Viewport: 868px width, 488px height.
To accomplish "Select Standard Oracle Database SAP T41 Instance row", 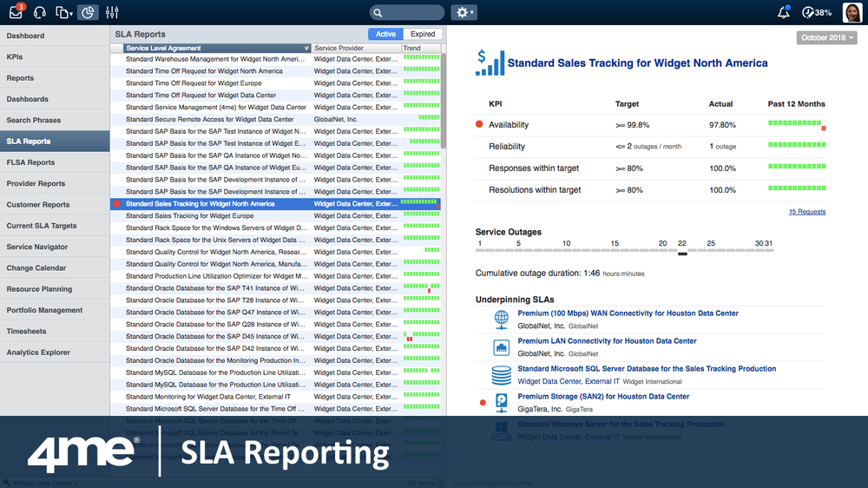I will [275, 288].
